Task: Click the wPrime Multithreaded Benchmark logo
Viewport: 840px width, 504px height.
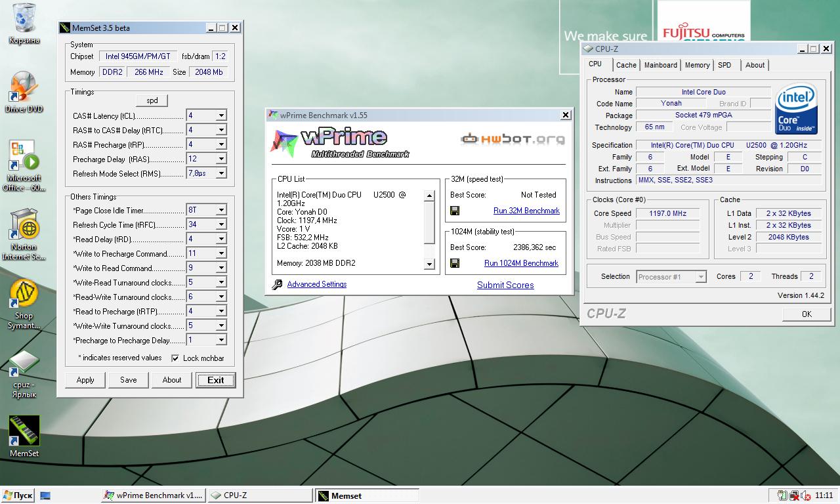Action: click(x=341, y=143)
